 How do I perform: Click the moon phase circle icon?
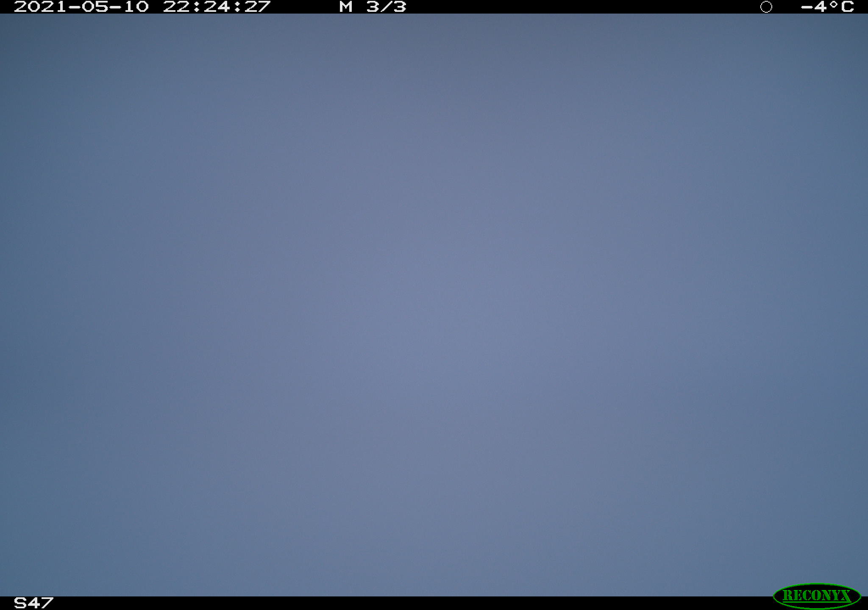[766, 7]
